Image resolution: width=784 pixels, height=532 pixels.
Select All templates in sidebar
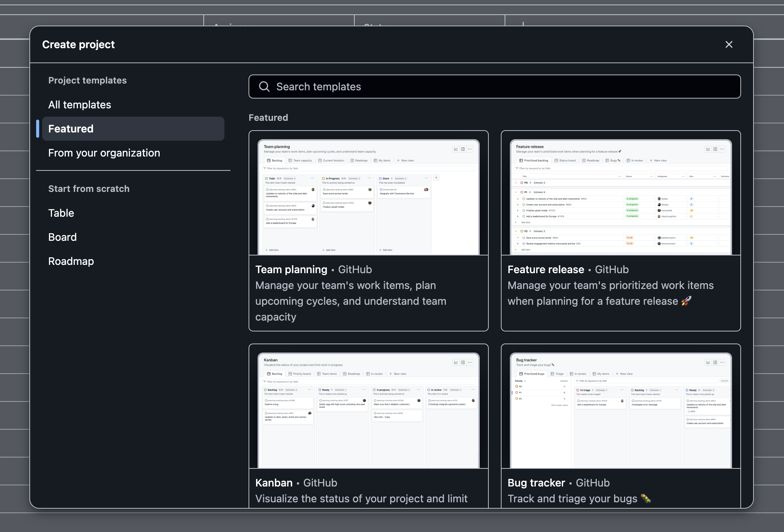click(80, 105)
